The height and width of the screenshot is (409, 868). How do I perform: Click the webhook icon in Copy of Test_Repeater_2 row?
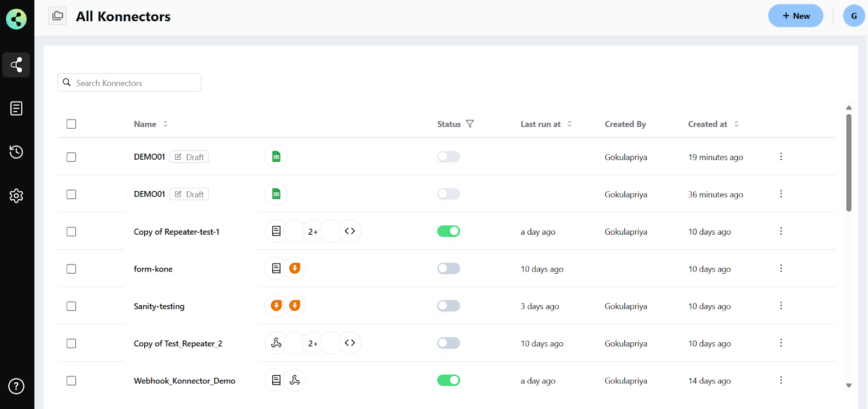[x=276, y=343]
